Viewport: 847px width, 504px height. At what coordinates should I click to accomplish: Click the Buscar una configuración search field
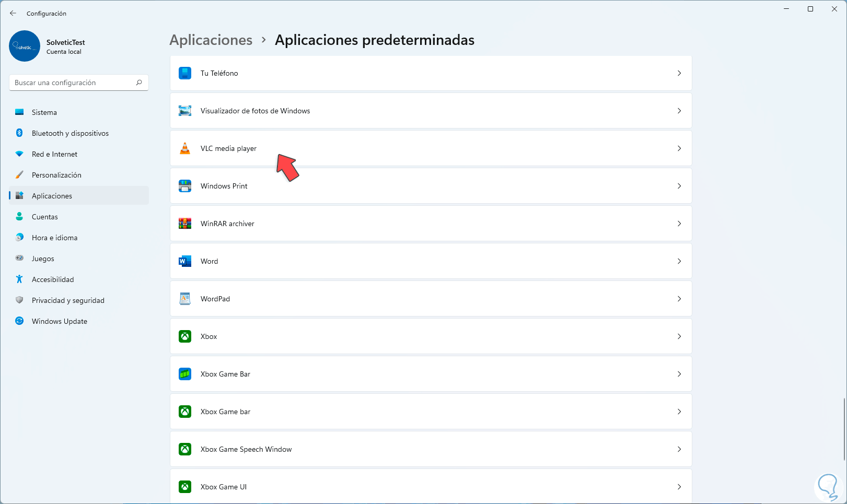[x=73, y=83]
